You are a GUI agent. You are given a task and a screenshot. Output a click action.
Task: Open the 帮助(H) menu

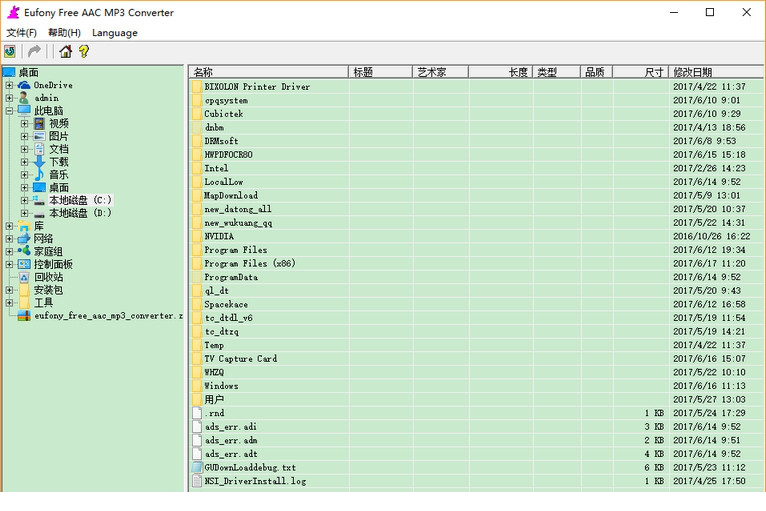(x=64, y=33)
